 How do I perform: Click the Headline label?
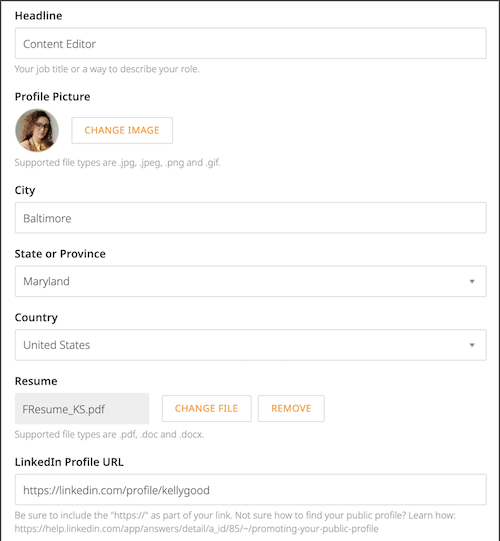point(38,16)
